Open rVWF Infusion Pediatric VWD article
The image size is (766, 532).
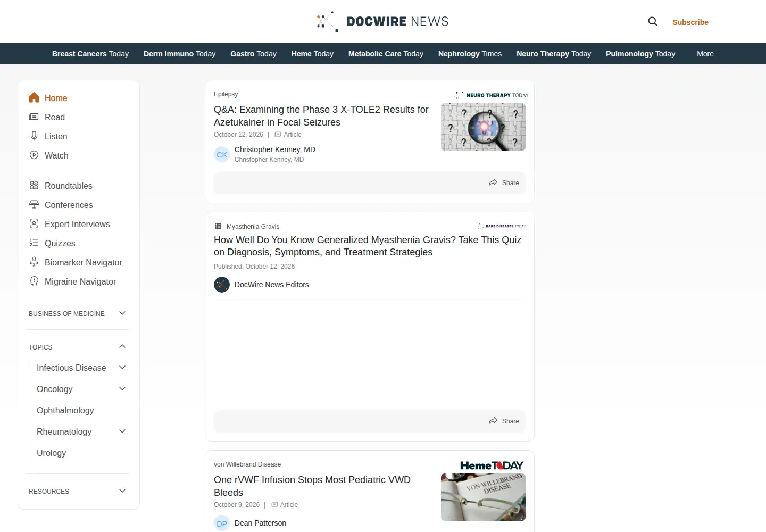click(312, 486)
